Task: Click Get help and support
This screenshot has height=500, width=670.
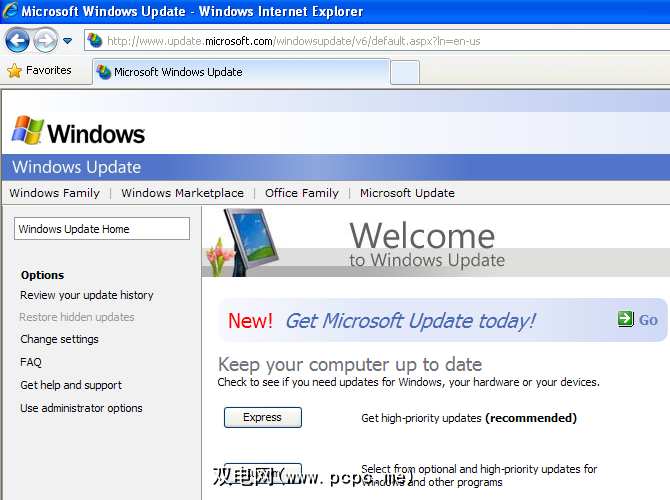Action: click(71, 385)
